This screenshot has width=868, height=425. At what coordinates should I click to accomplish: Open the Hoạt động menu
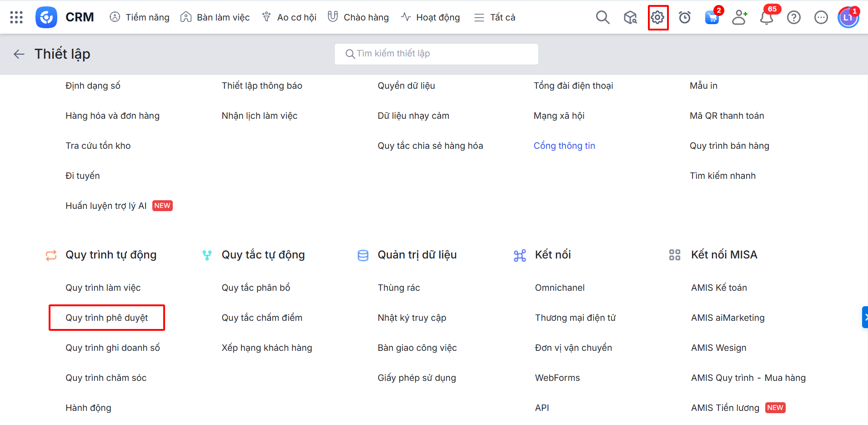(431, 17)
